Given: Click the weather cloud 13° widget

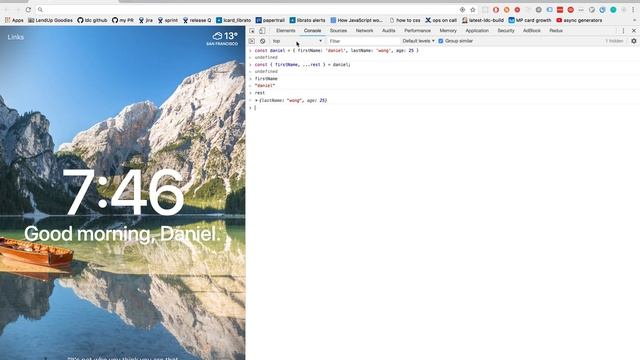Looking at the screenshot, I should [x=222, y=38].
